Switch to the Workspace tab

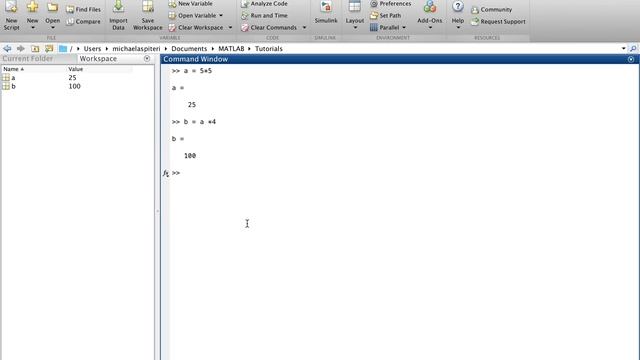(98, 59)
